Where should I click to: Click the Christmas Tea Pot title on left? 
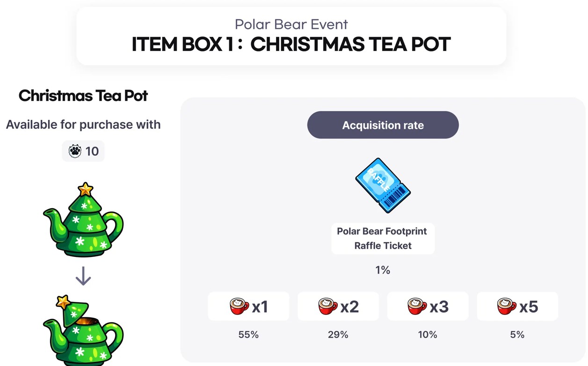click(83, 95)
